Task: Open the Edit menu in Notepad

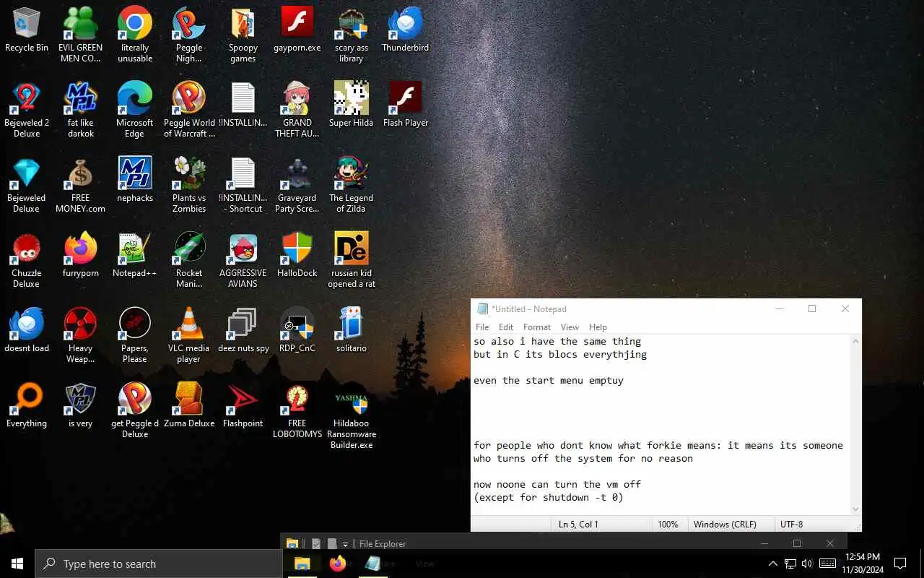Action: pos(506,327)
